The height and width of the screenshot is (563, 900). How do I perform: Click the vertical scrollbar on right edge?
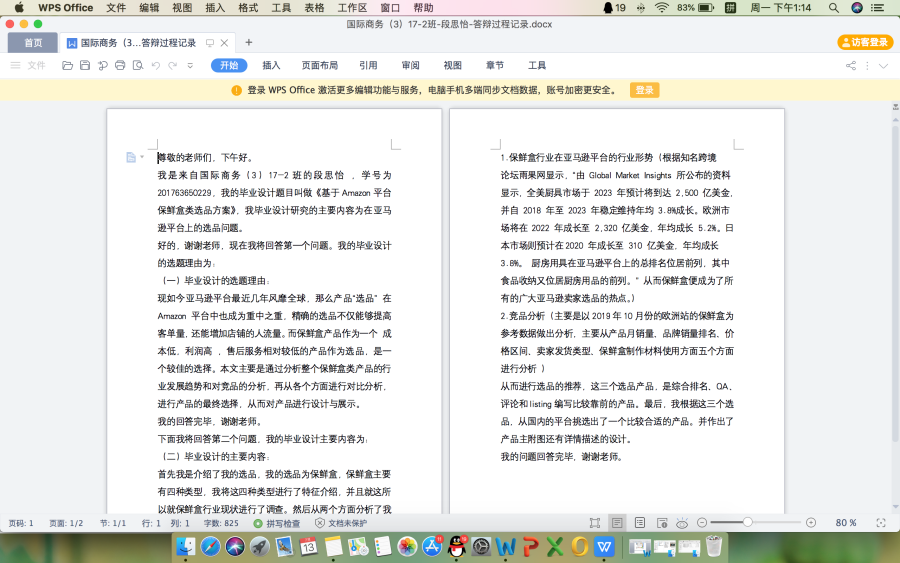(895, 283)
